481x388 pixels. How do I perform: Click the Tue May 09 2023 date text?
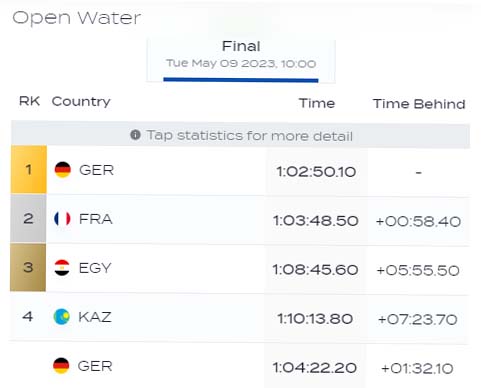coord(241,63)
